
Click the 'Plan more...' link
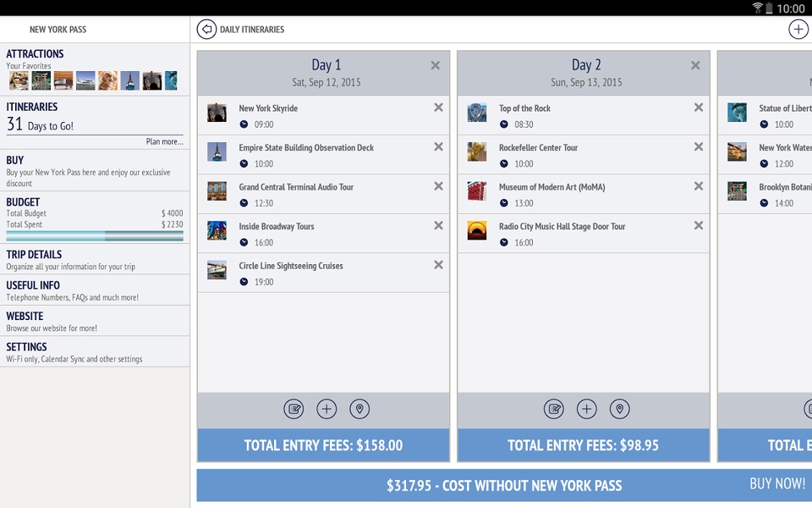[x=164, y=141]
